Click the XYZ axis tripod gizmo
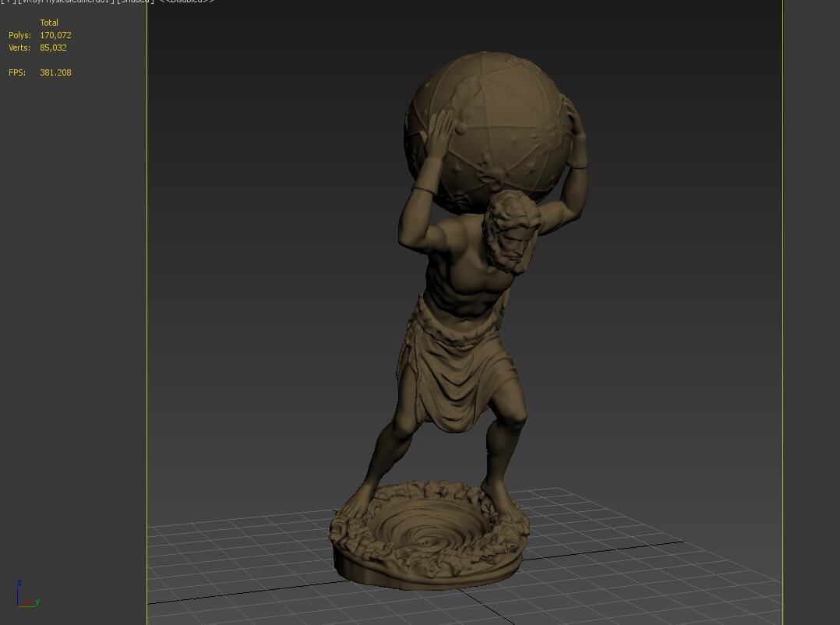Viewport: 840px width, 625px height. [28, 595]
